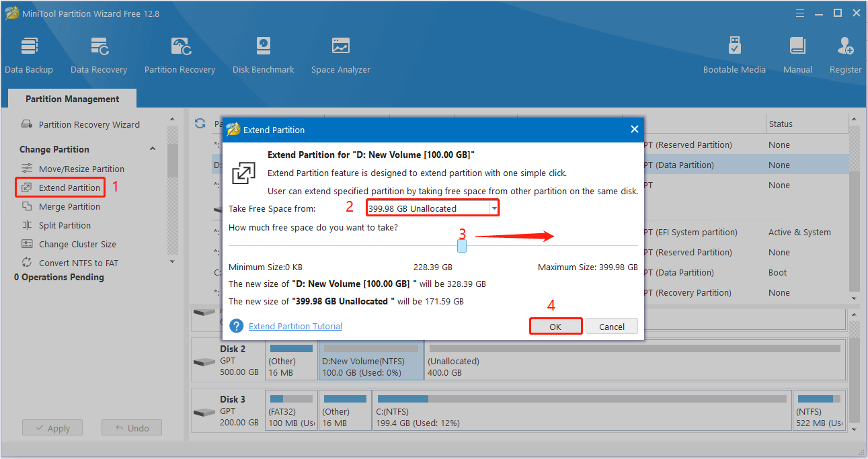Viewport: 868px width, 459px height.
Task: Select D:New Volume(NTFS) block on Disk 2
Action: (x=371, y=360)
